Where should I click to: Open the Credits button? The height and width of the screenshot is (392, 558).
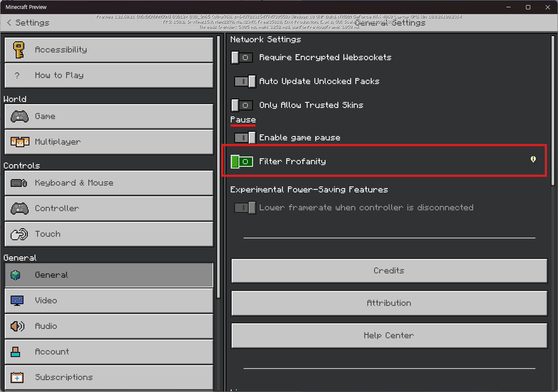pyautogui.click(x=389, y=270)
